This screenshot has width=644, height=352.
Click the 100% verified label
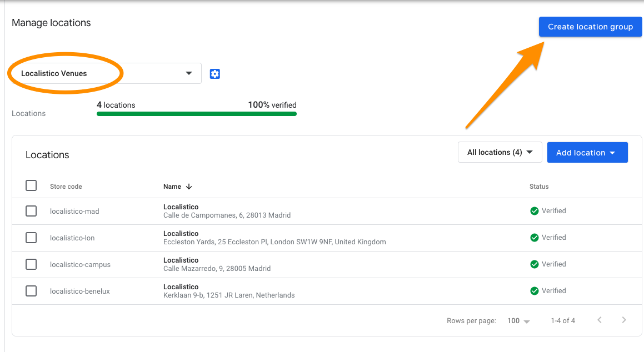pyautogui.click(x=272, y=105)
